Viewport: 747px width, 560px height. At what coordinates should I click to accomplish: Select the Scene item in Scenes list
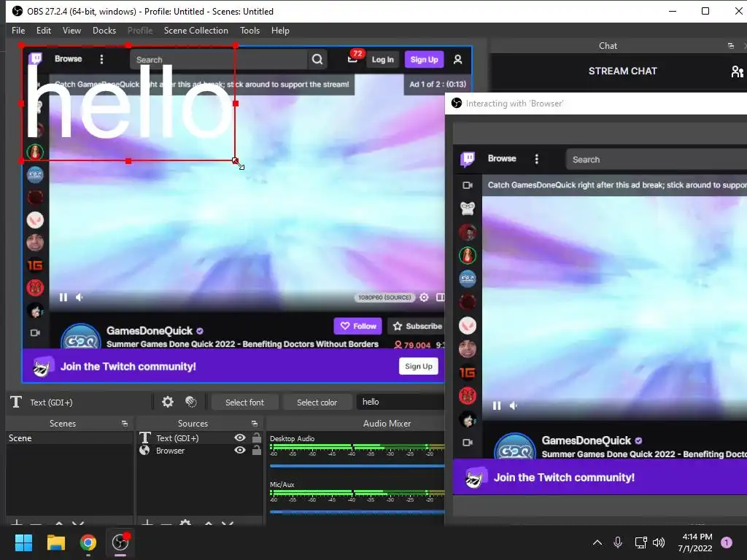69,438
